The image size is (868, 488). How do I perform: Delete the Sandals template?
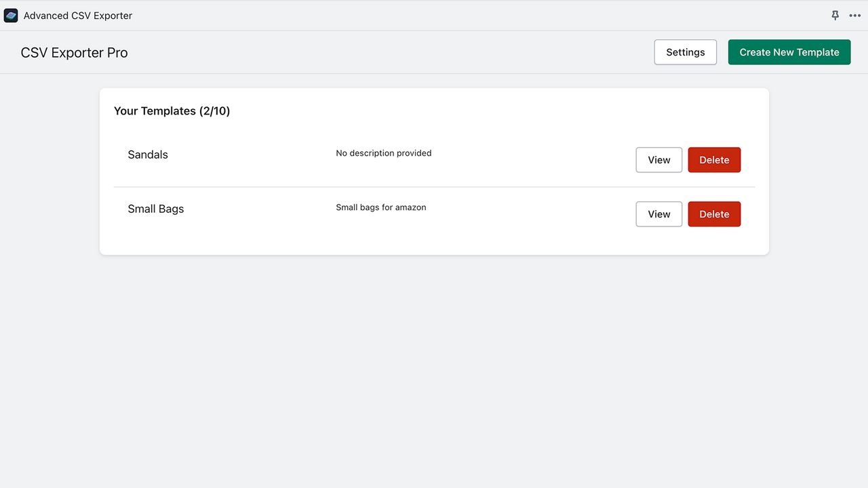click(714, 160)
